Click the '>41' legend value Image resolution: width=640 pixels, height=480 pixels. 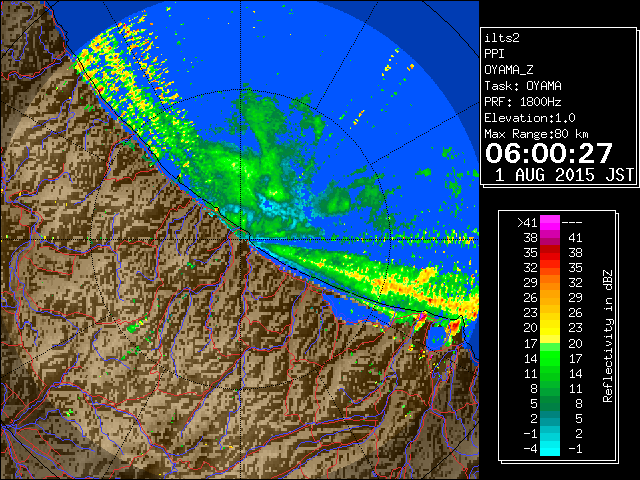coord(527,222)
